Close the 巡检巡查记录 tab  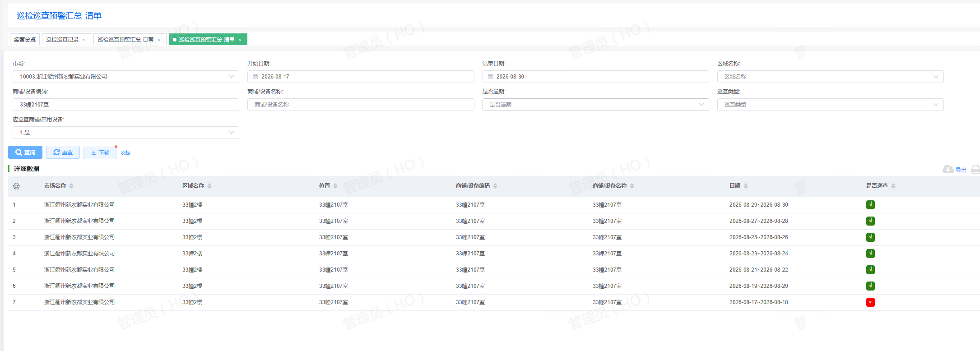point(84,40)
